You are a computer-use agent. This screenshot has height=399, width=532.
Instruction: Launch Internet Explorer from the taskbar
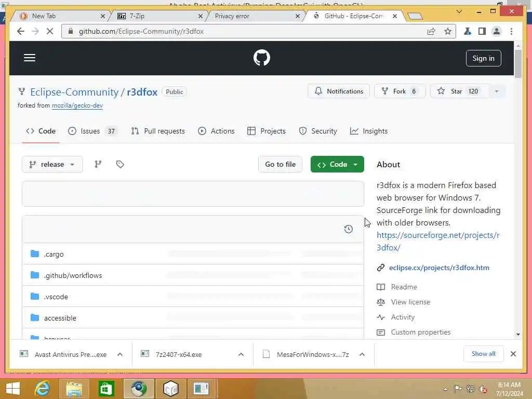pos(43,389)
